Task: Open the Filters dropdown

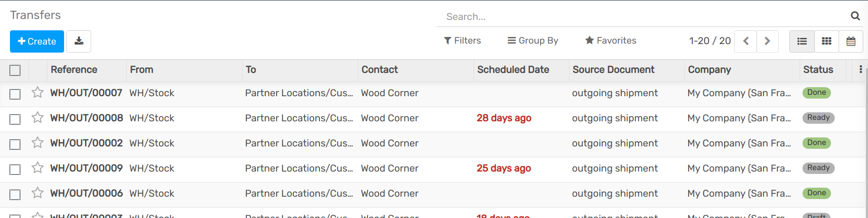Action: tap(462, 41)
